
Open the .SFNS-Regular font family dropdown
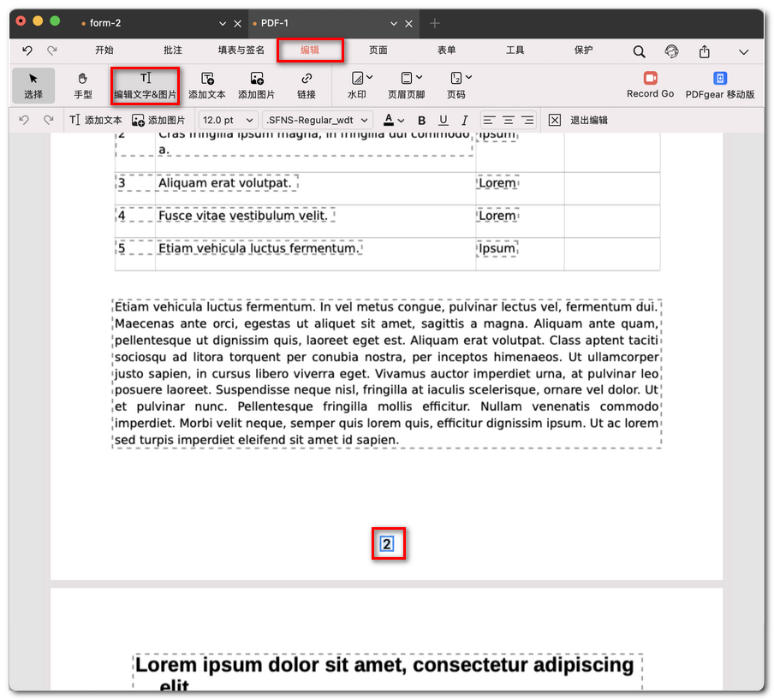click(317, 121)
